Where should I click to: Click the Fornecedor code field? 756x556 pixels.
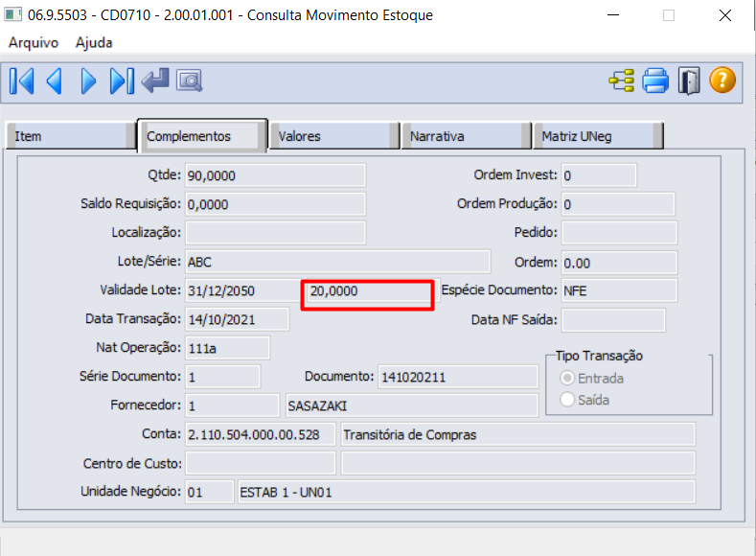(x=233, y=405)
